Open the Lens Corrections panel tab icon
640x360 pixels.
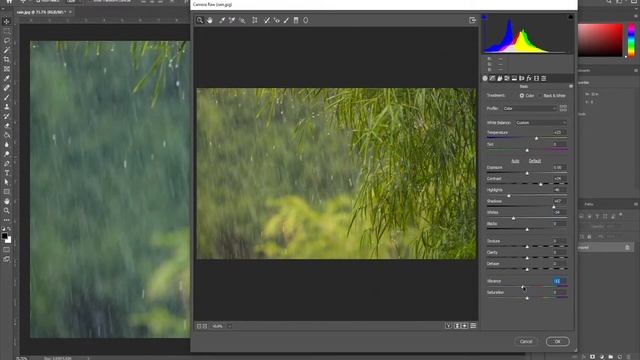(522, 78)
